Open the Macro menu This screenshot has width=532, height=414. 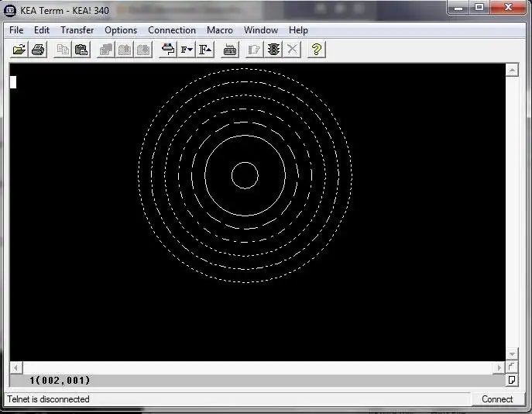tap(220, 30)
